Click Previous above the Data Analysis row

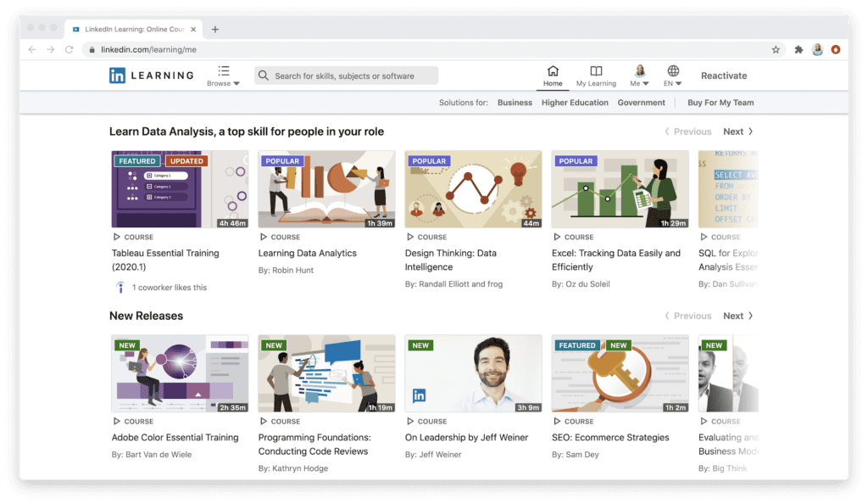[687, 131]
